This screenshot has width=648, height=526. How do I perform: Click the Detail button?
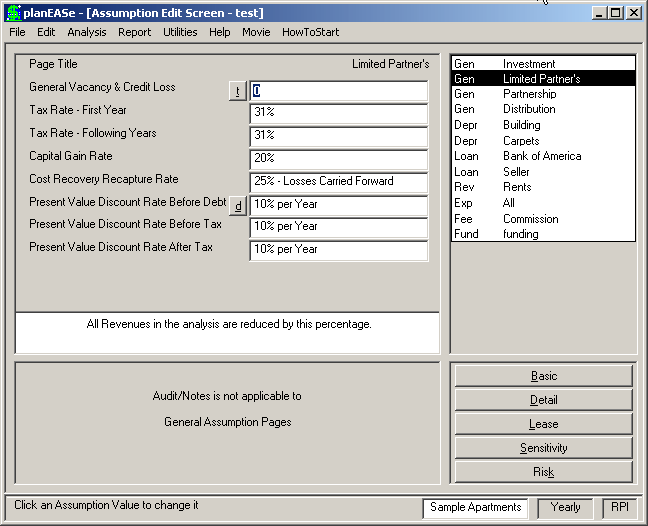(543, 400)
